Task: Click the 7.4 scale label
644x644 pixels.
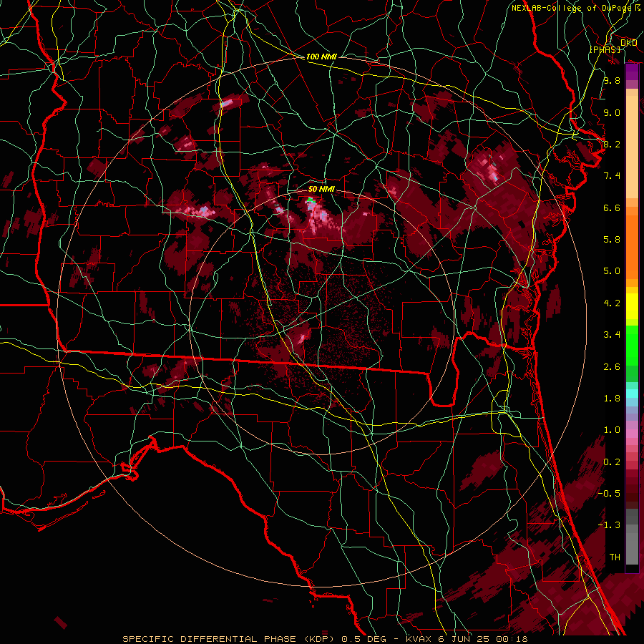Action: [x=612, y=176]
